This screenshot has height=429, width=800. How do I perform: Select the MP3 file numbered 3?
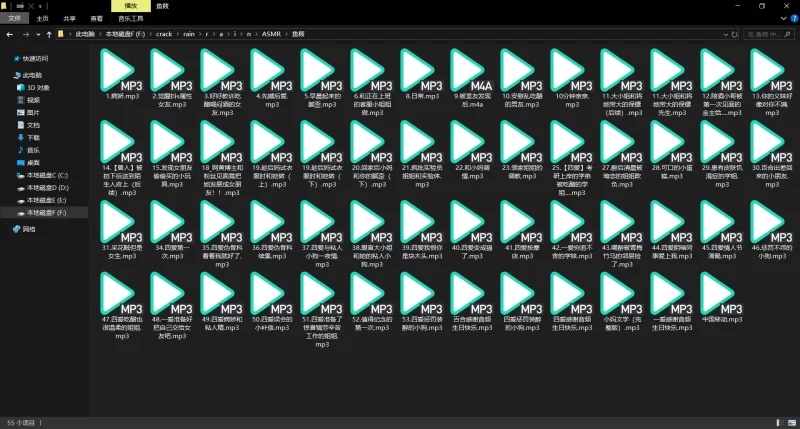point(222,82)
